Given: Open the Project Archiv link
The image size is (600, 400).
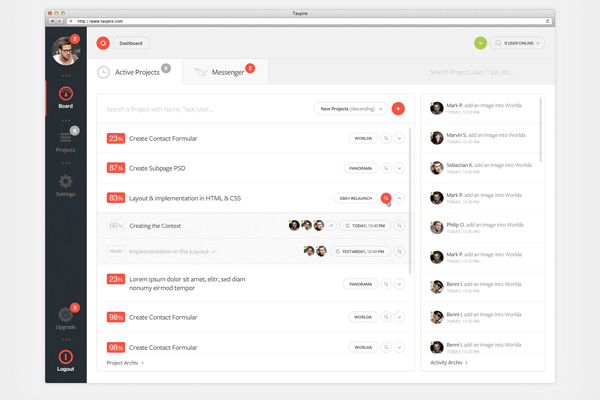Looking at the screenshot, I should [125, 363].
